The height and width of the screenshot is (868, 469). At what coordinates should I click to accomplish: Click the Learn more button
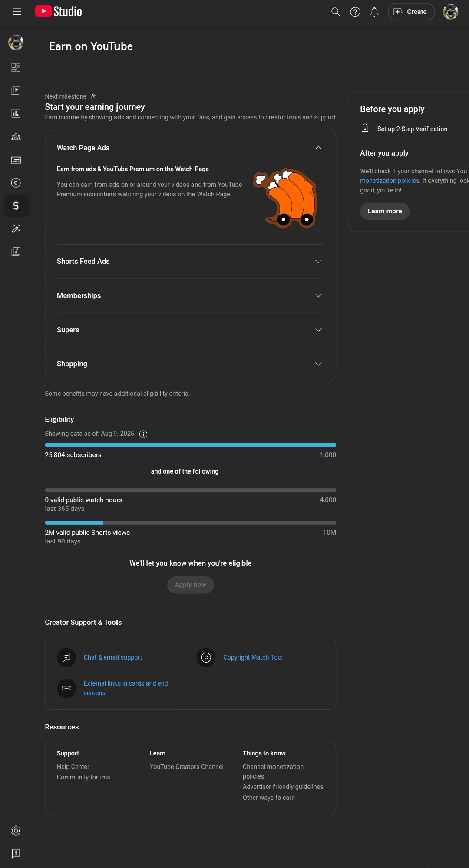384,211
